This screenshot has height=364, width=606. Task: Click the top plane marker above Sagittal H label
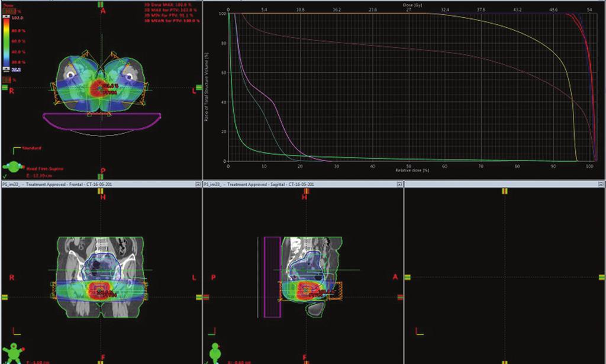(x=307, y=191)
